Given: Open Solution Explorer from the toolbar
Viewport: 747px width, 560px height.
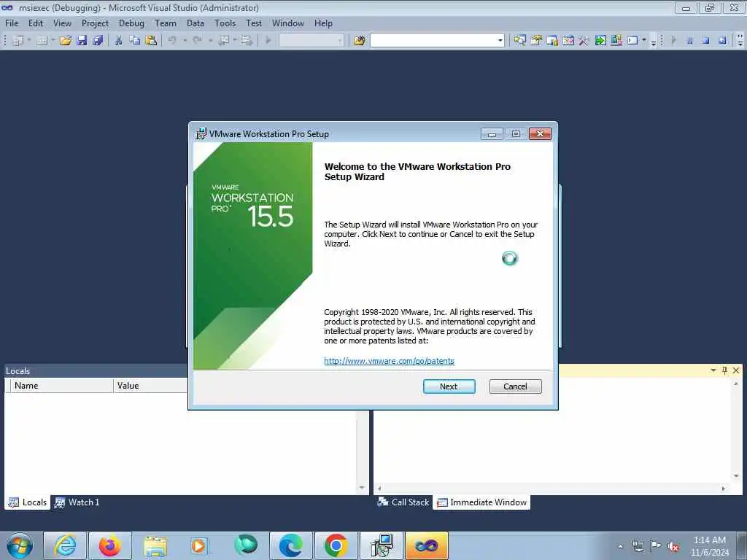Looking at the screenshot, I should (x=519, y=41).
